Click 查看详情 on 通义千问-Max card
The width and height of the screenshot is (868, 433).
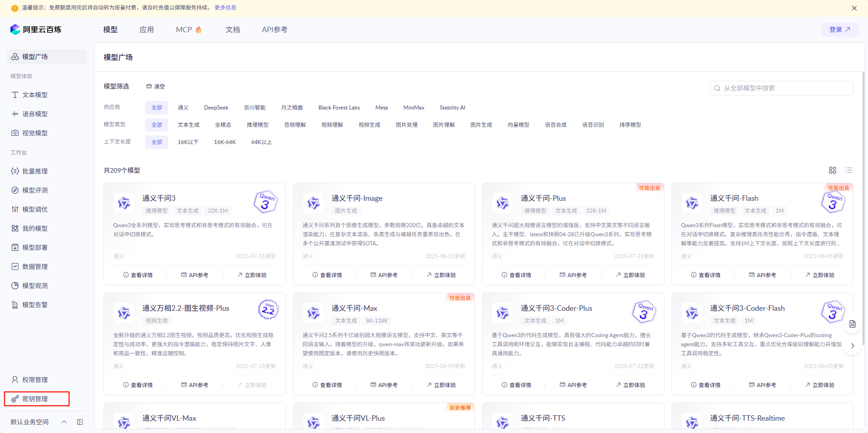click(x=327, y=385)
